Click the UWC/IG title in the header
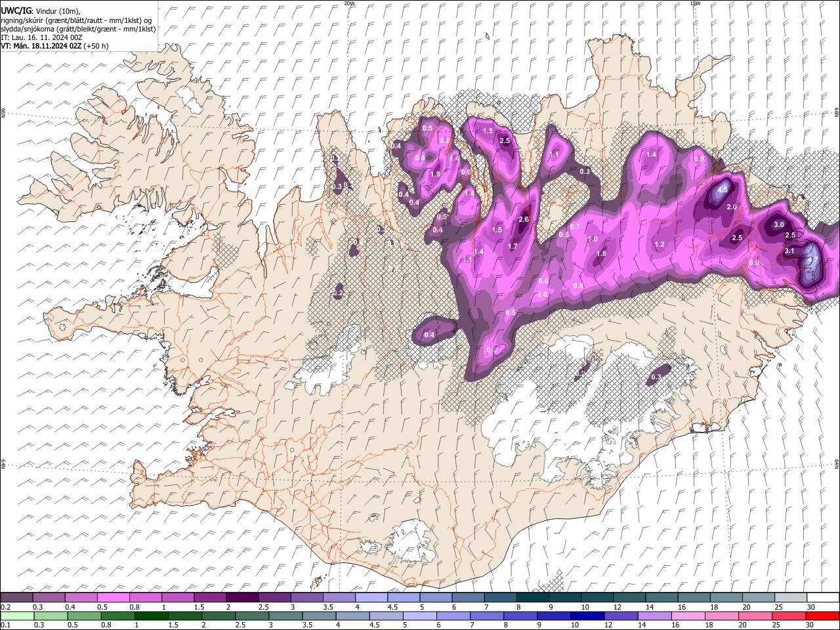 [16, 10]
